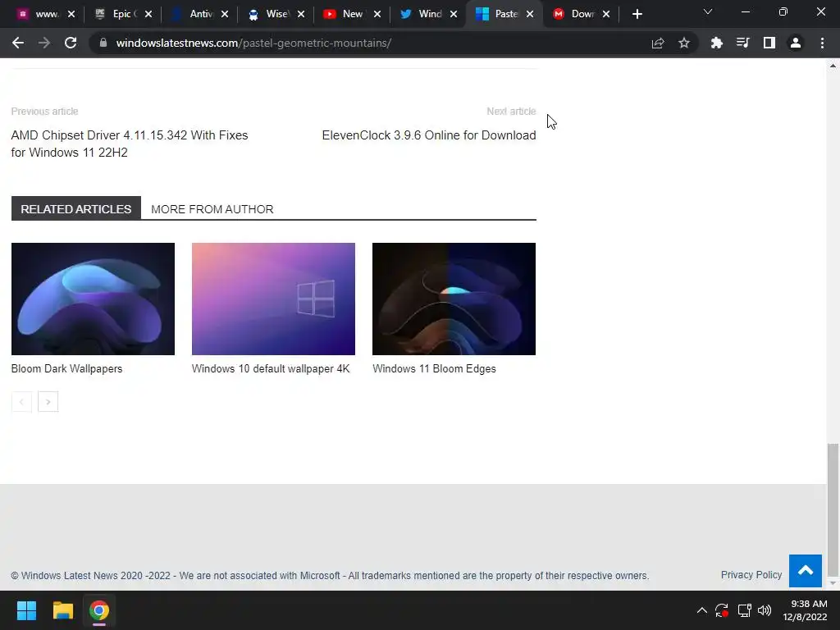Click the address bar URL
Screen dimensions: 840x630
253,43
